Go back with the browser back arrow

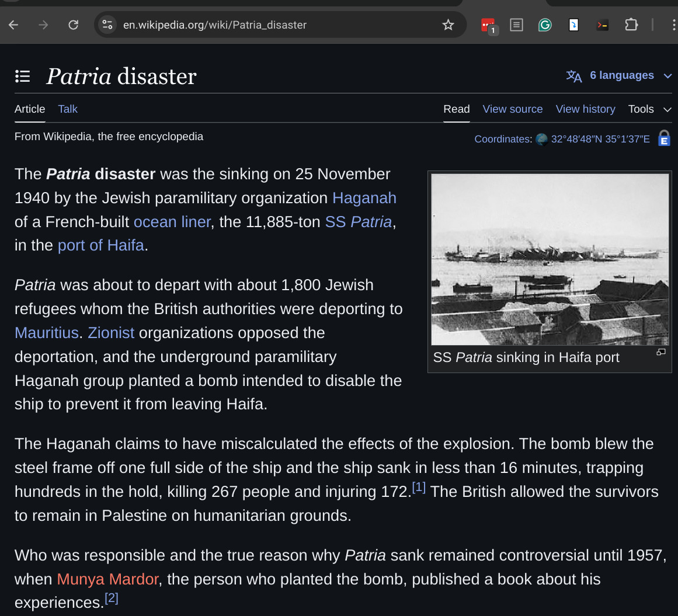(13, 25)
